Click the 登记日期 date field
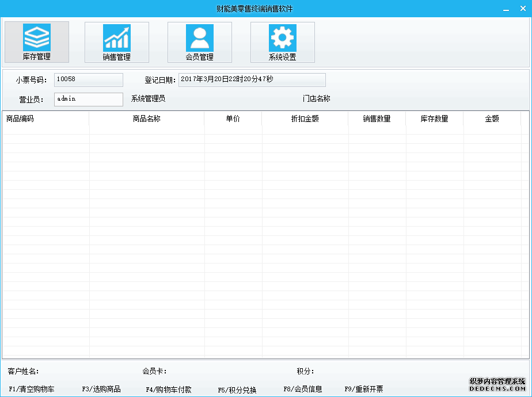Image resolution: width=532 pixels, height=397 pixels. 252,79
